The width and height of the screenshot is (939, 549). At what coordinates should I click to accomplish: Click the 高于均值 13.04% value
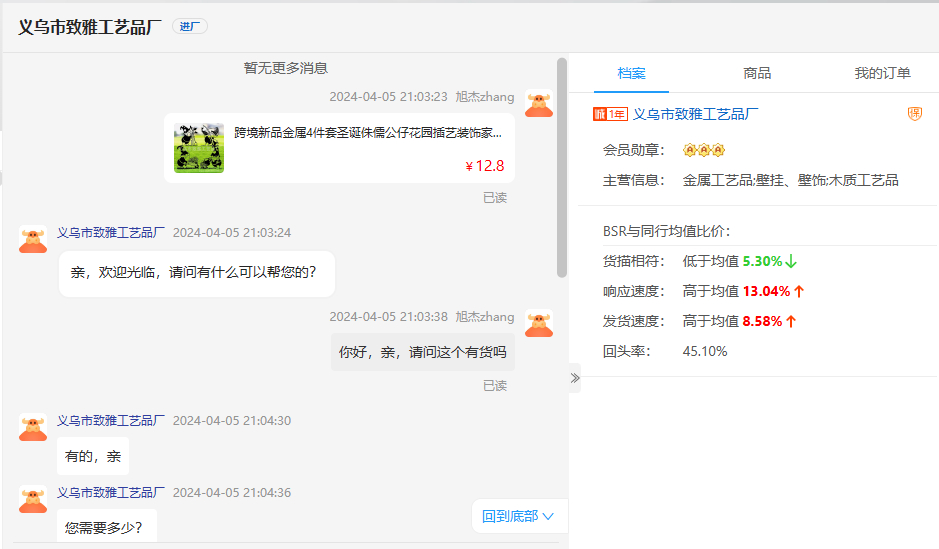pos(737,291)
